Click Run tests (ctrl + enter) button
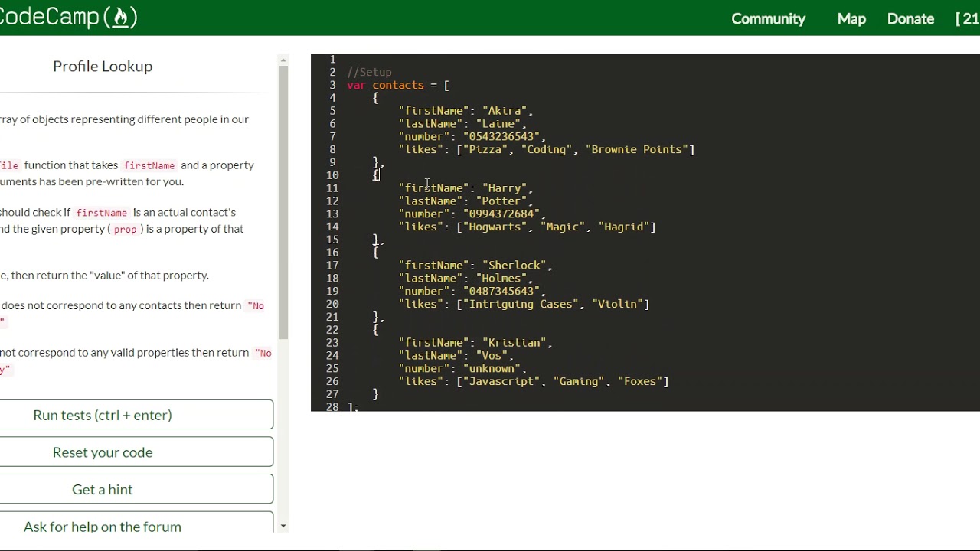This screenshot has width=980, height=551. [103, 415]
